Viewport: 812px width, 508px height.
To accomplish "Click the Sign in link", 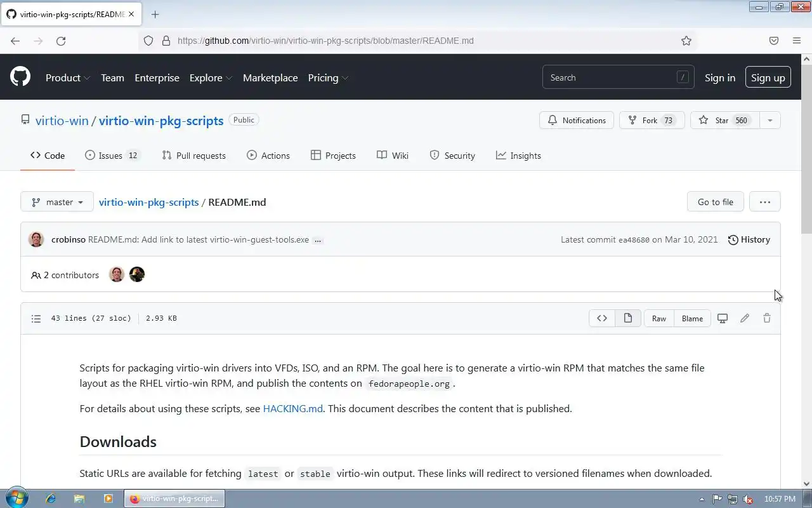I will tap(720, 77).
